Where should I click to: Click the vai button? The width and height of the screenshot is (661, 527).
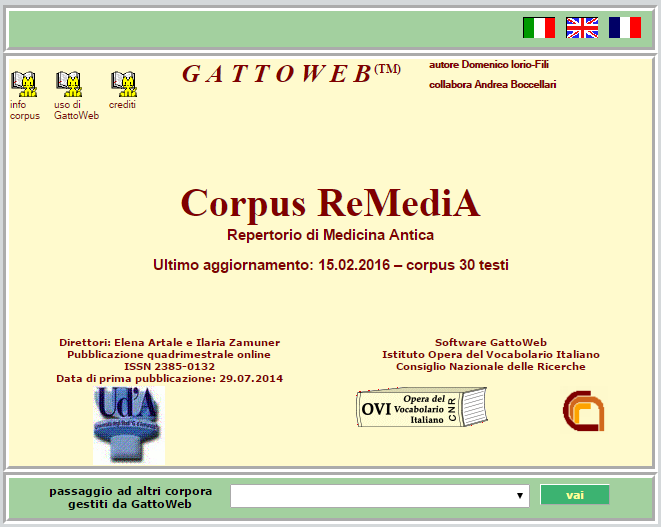tap(575, 495)
